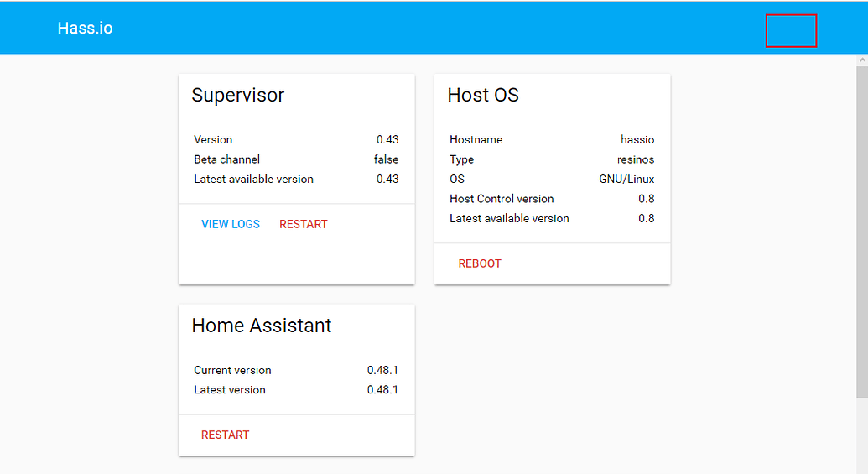The width and height of the screenshot is (868, 474).
Task: Select the 'Latest version' label
Action: (230, 390)
